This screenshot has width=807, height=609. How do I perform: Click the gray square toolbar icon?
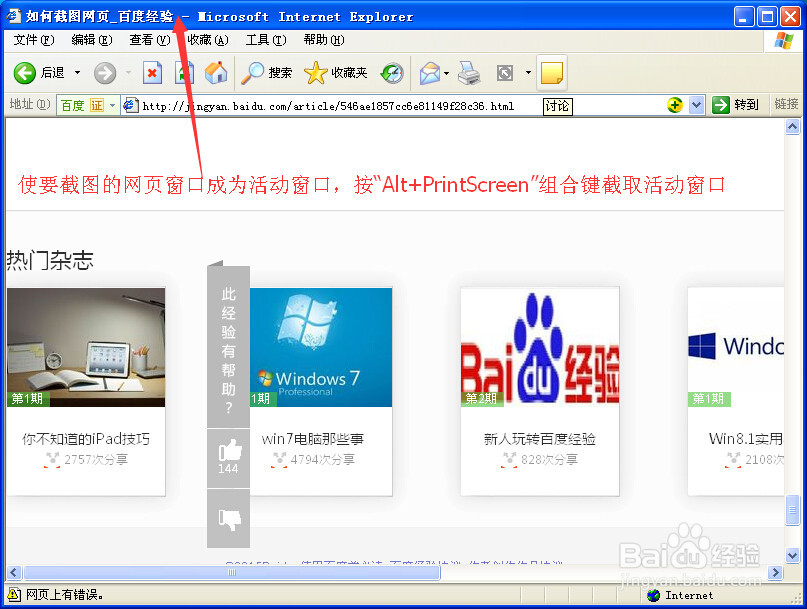pos(505,73)
